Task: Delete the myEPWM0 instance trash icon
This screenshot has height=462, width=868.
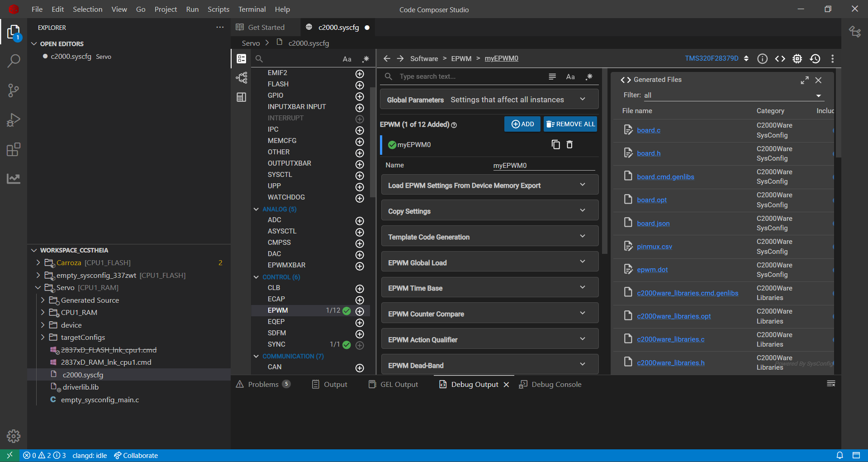Action: (x=569, y=144)
